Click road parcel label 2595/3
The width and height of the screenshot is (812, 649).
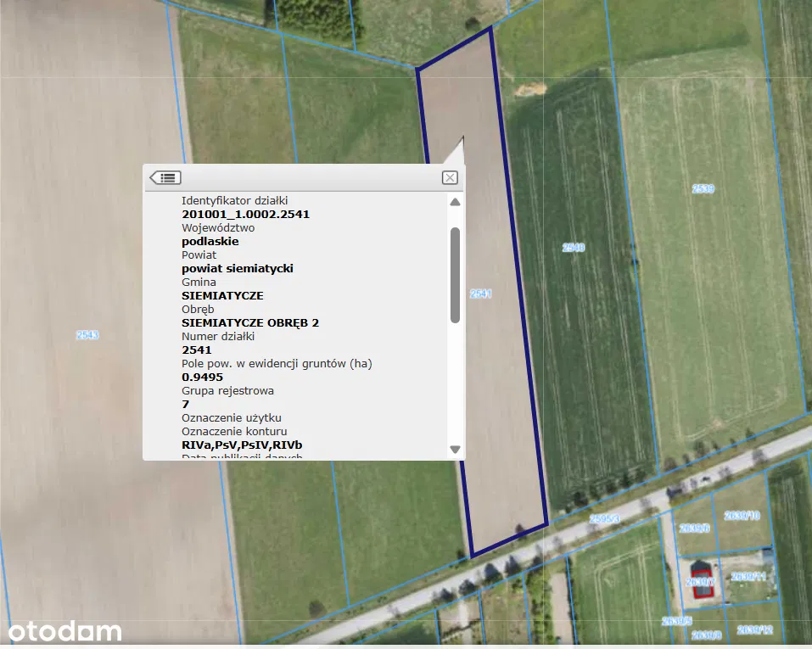click(x=604, y=518)
